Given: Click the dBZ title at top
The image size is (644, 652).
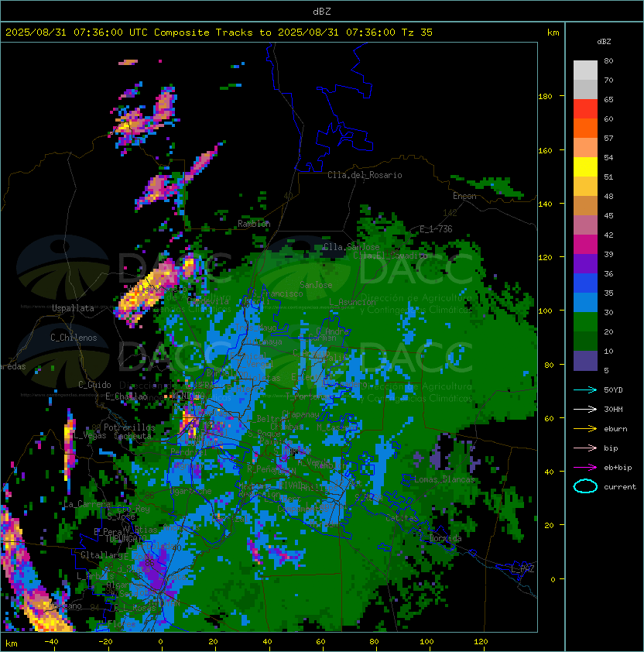Looking at the screenshot, I should (322, 11).
